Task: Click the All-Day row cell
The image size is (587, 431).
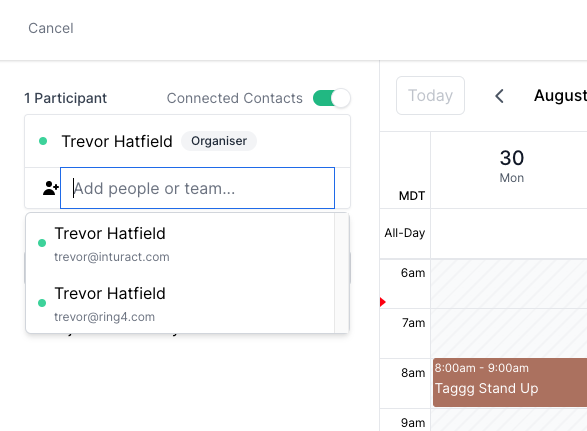Action: point(509,233)
